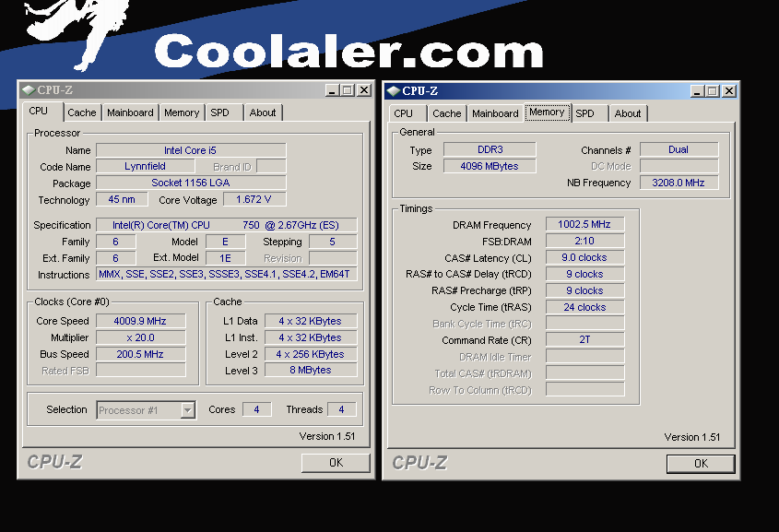Select the Multiplier value 'x 20.0'
This screenshot has width=779, height=532.
[x=141, y=337]
